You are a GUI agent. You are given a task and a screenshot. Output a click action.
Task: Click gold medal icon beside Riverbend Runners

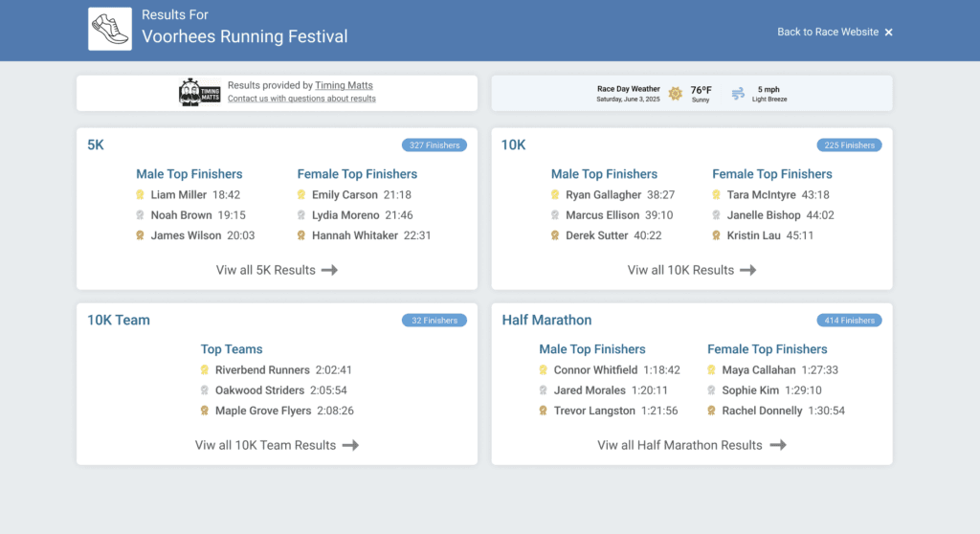click(x=205, y=370)
